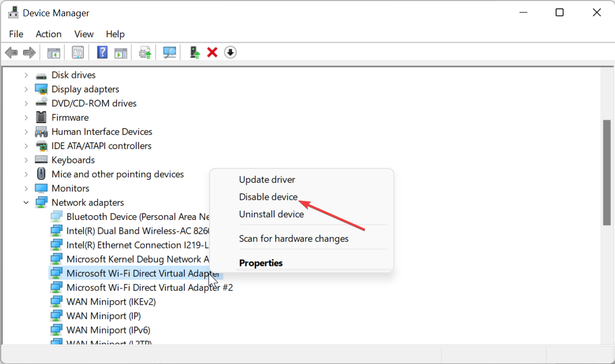Click the WAN Miniport (IKEv2) adapter icon
Image resolution: width=615 pixels, height=364 pixels.
coord(56,302)
